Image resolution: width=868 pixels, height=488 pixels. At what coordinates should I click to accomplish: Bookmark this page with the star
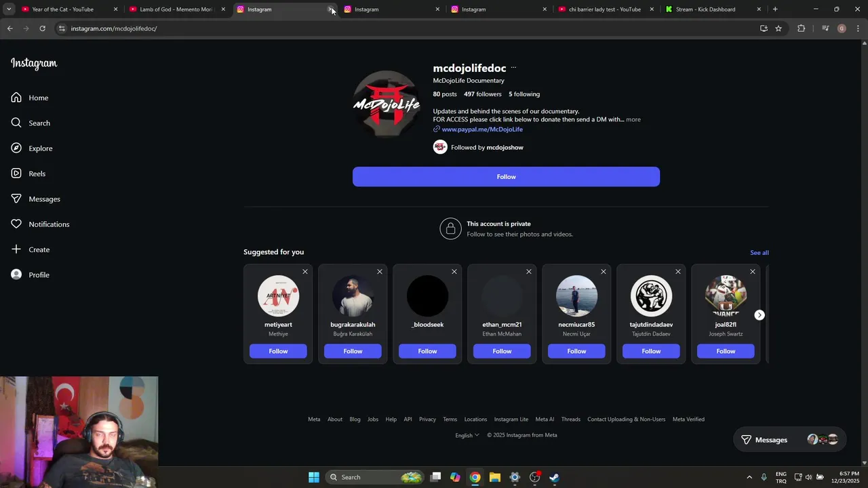click(x=778, y=28)
